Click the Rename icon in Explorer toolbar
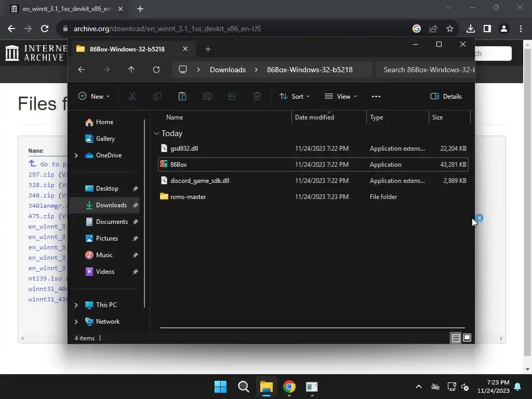The width and height of the screenshot is (532, 399). point(207,96)
